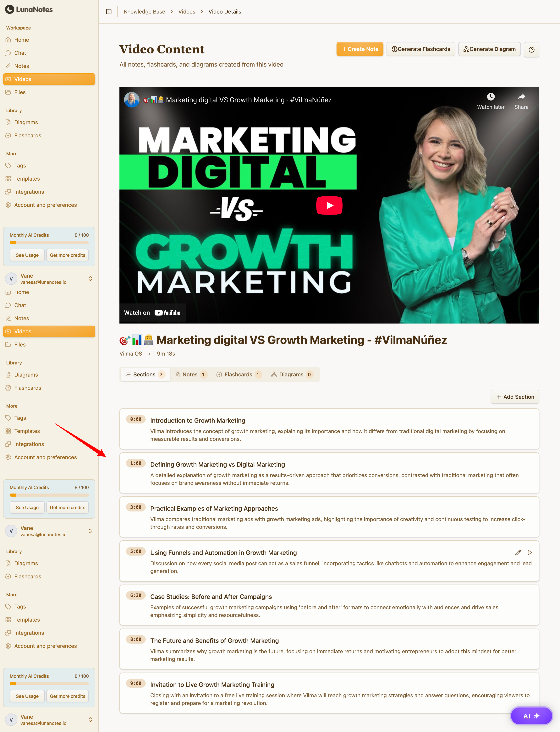The image size is (560, 732).
Task: Click Monthly AI Credits progress bar
Action: 49,243
